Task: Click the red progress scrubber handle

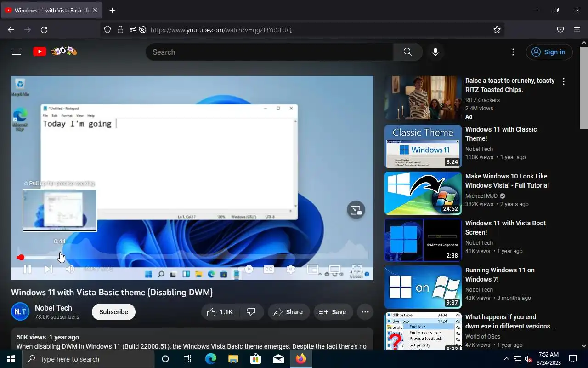Action: (x=21, y=258)
